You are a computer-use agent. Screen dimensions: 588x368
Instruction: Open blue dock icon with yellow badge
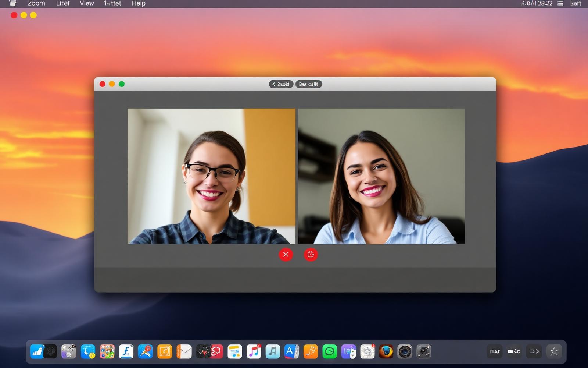click(88, 352)
